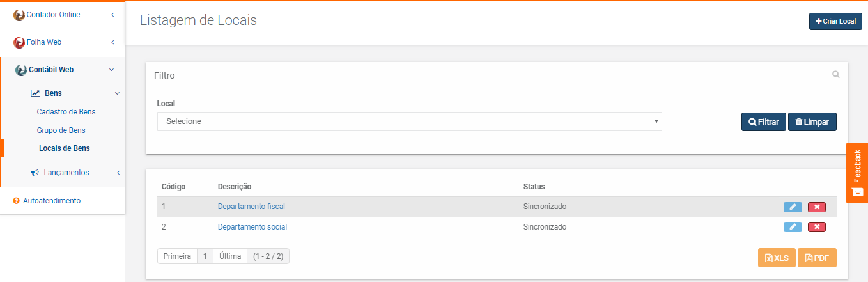Export the list as PDF
Image resolution: width=868 pixels, height=282 pixels.
[817, 258]
